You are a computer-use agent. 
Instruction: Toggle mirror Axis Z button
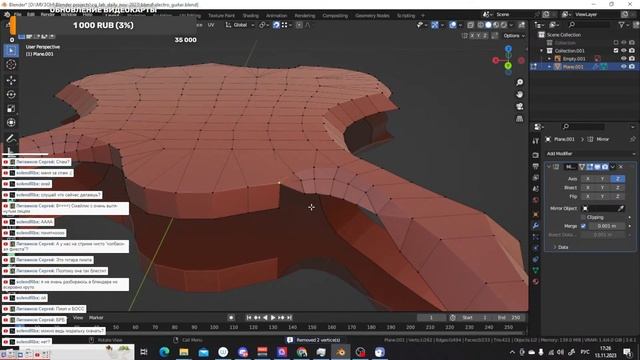pyautogui.click(x=618, y=179)
